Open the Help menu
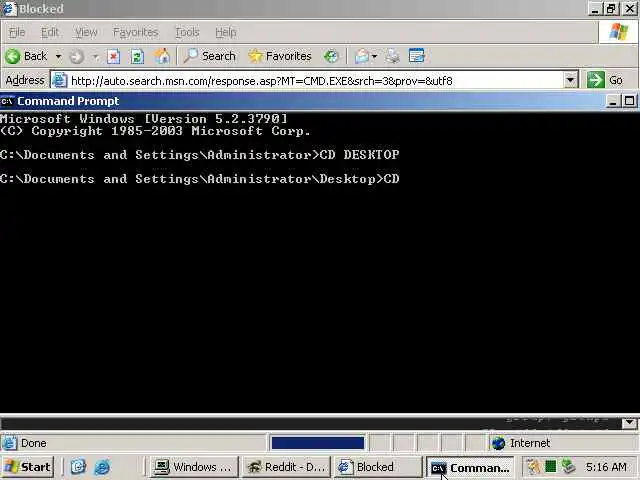 pyautogui.click(x=226, y=32)
